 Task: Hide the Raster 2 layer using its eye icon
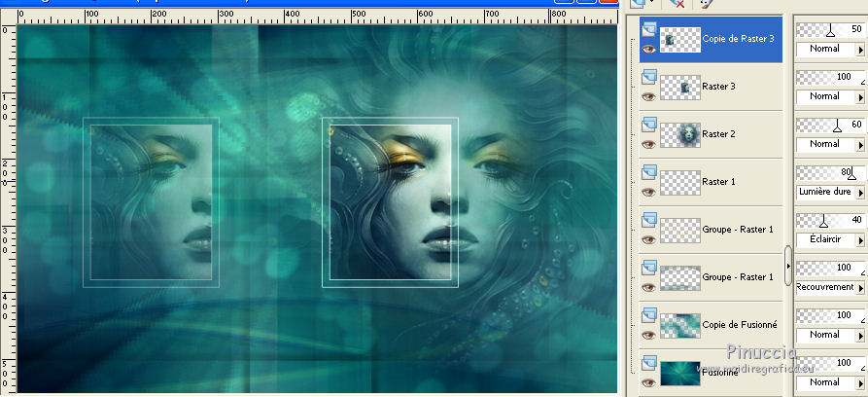coord(649,144)
